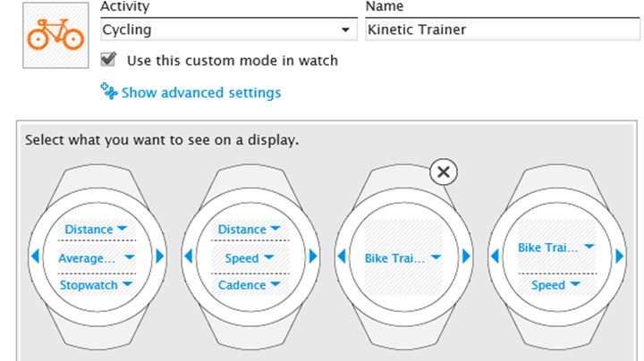Click left arrow on third watch display

click(342, 256)
